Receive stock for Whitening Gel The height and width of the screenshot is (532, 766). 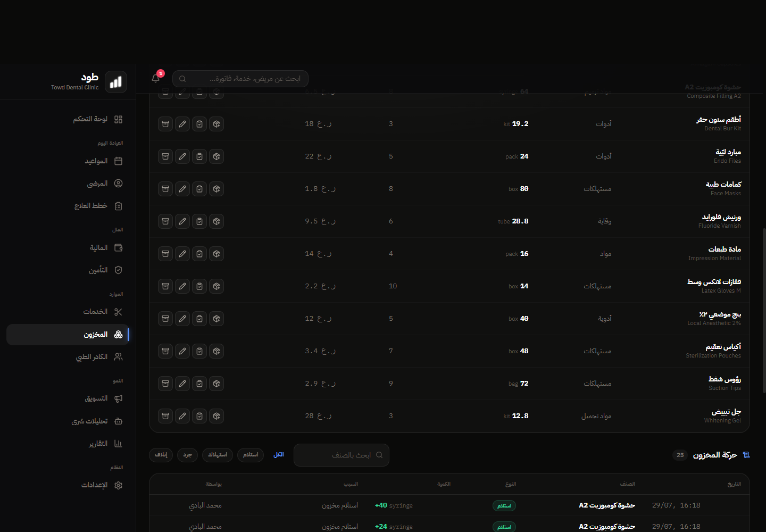(x=217, y=416)
